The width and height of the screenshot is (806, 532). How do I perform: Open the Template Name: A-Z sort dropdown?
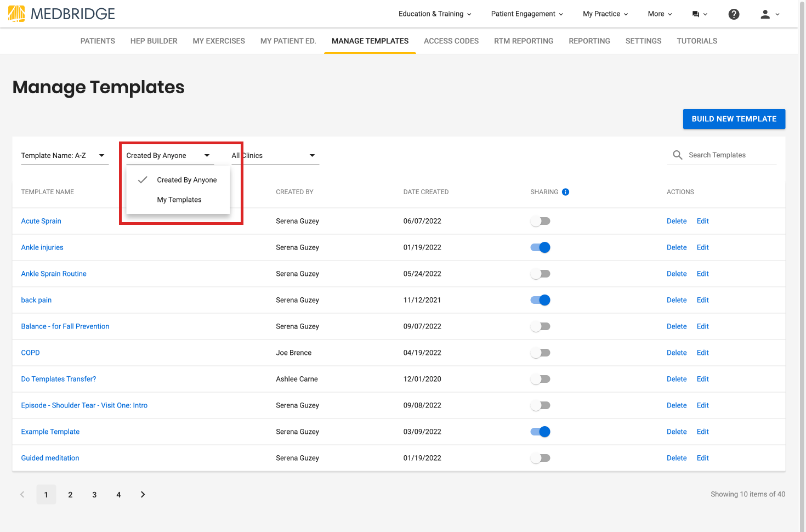pyautogui.click(x=65, y=156)
